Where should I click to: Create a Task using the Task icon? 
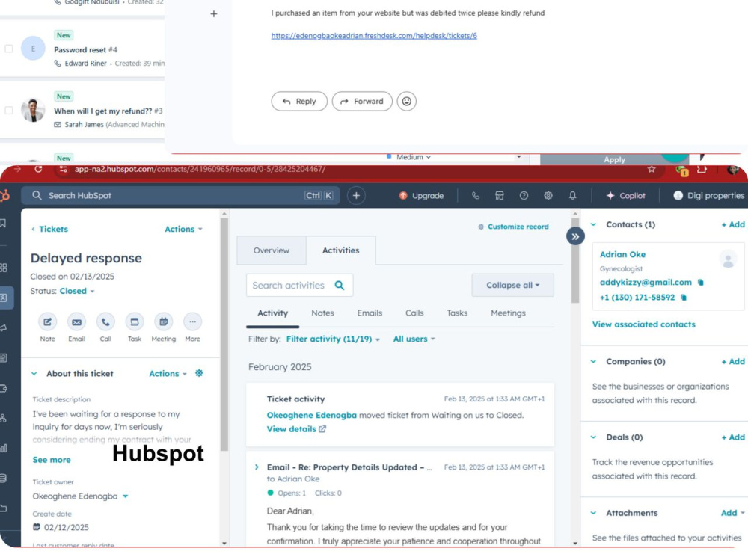[x=135, y=322]
